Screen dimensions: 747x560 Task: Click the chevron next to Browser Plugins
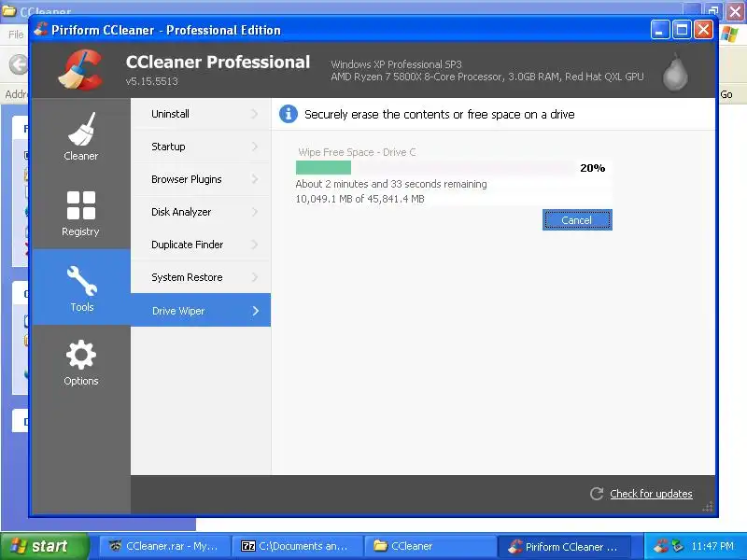[255, 179]
